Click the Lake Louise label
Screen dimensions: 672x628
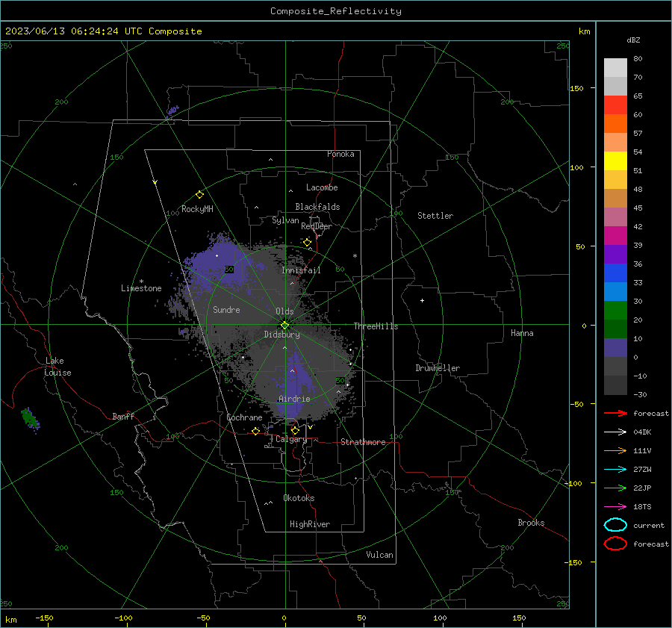(57, 367)
